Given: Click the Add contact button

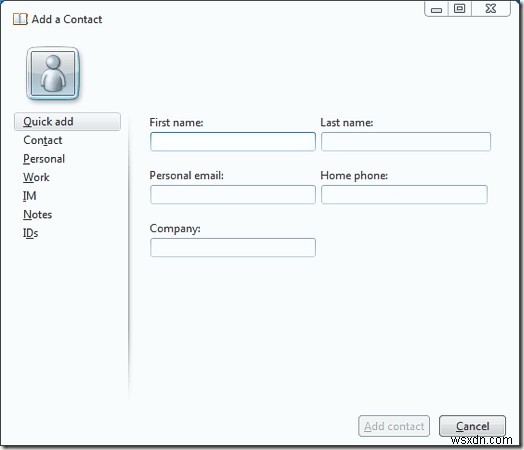Looking at the screenshot, I should coord(394,426).
